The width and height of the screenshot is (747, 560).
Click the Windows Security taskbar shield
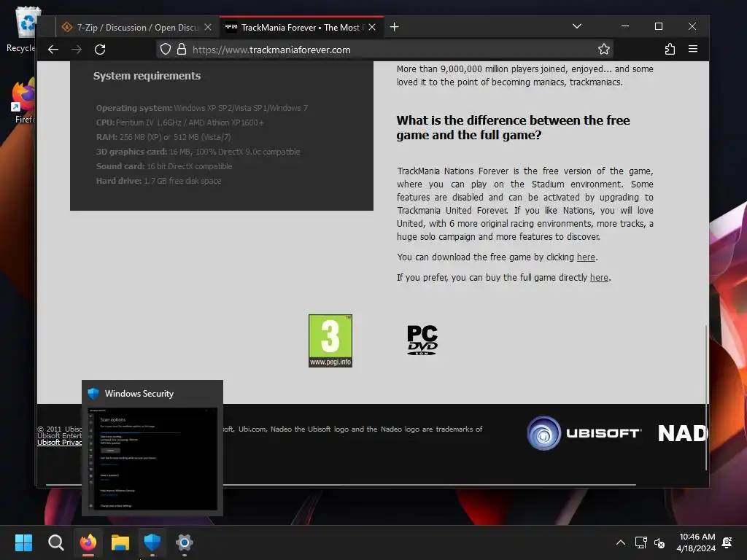click(x=152, y=542)
